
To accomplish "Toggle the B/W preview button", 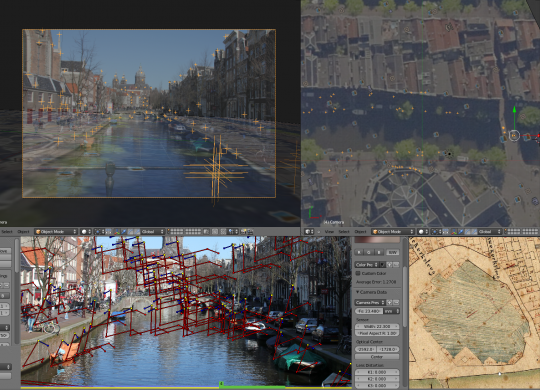I will [x=393, y=252].
